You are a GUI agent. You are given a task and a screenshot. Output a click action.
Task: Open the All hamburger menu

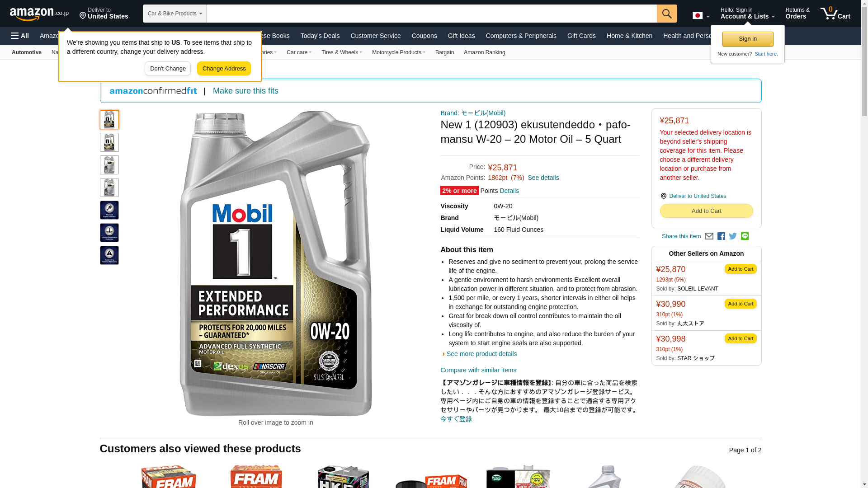(20, 36)
